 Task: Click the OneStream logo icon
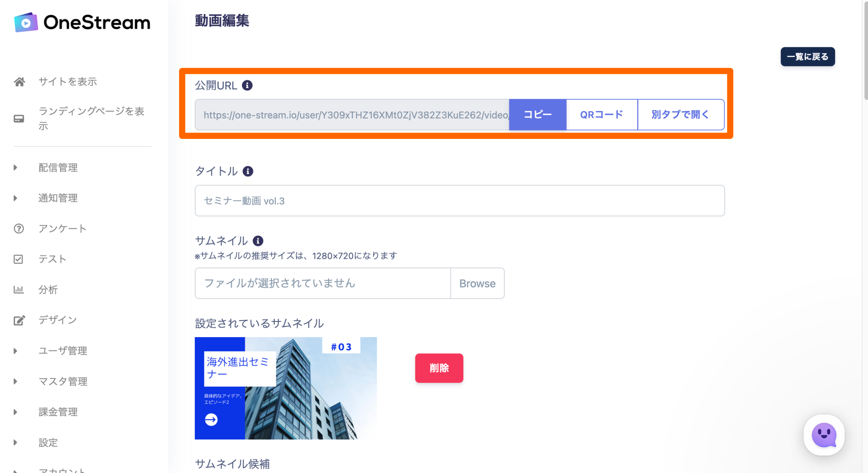tap(26, 22)
